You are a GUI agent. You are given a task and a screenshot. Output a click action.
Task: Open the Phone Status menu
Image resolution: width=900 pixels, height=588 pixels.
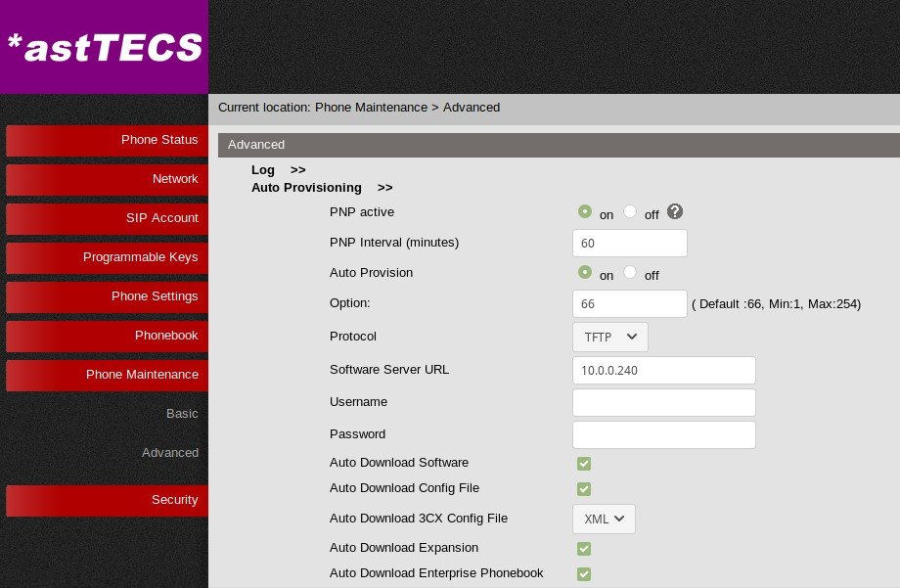106,140
